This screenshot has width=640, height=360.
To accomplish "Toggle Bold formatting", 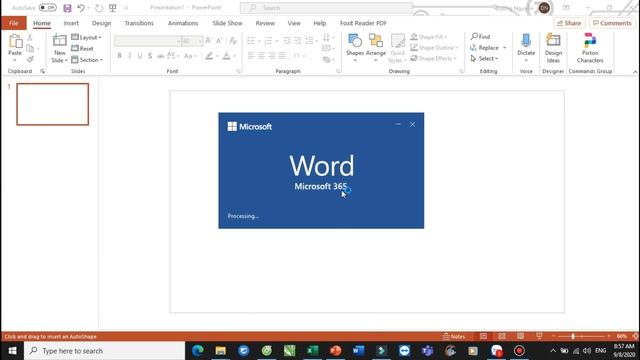I will point(119,56).
